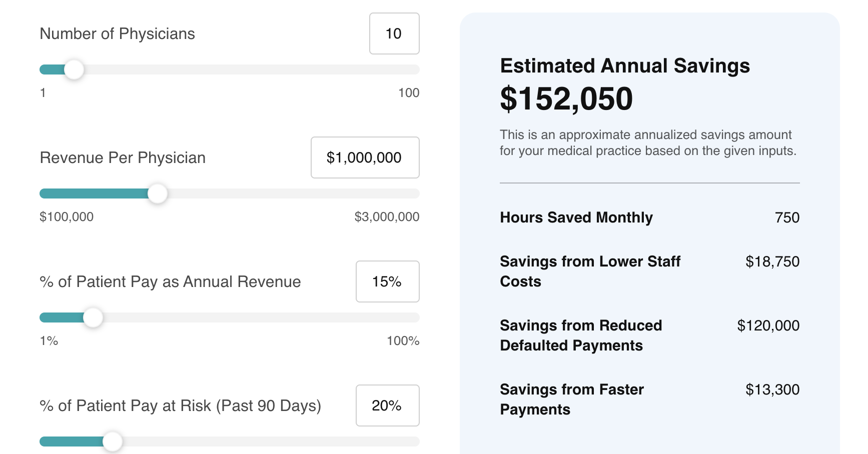Select the Estimated Annual Savings heading
Viewport: 868px width, 454px height.
click(x=625, y=65)
